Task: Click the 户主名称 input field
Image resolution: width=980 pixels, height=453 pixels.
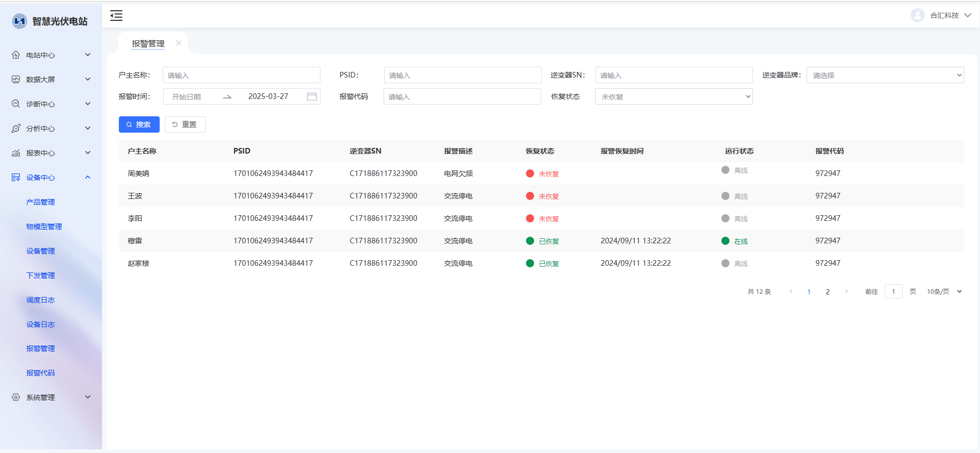Action: click(241, 75)
